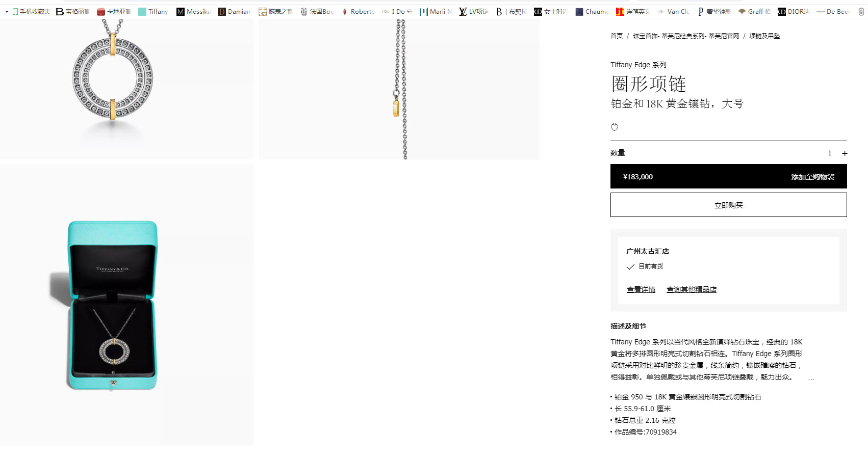Viewport: 868px width, 459px height.
Task: Open the Van Cleef bookmark
Action: [x=674, y=11]
